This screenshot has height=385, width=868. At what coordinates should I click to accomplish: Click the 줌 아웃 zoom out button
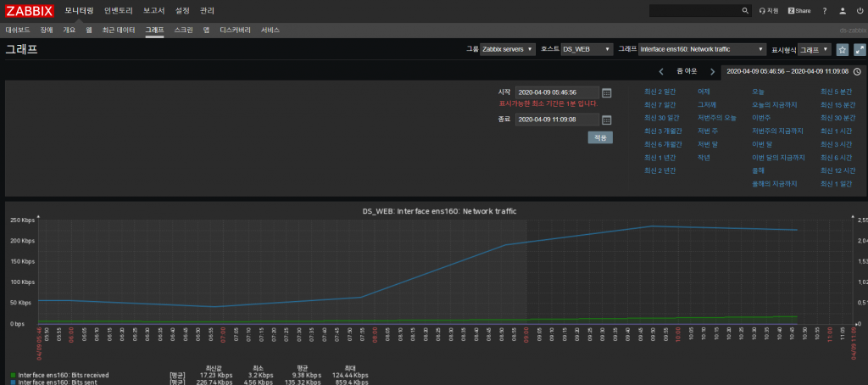point(687,71)
